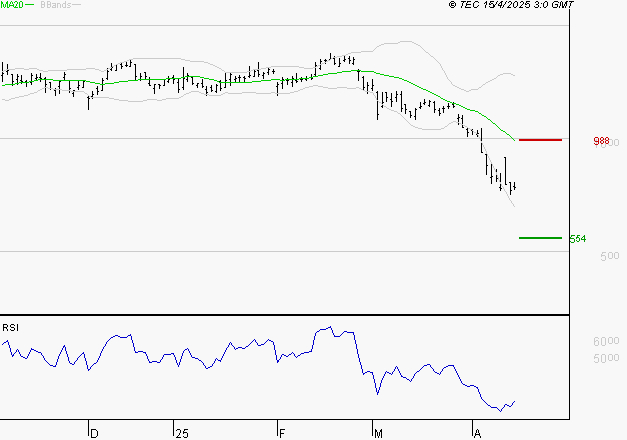Click the 500 price axis label
Viewport: 627px width, 440px height.
pyautogui.click(x=610, y=256)
